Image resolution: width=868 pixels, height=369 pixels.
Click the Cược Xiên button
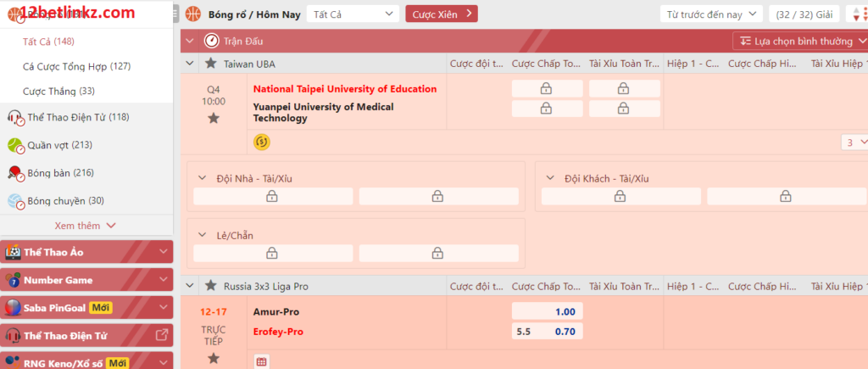tap(441, 14)
